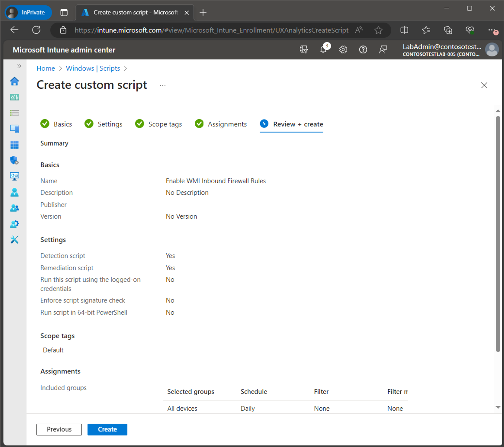Expand the left navigation menu

[19, 66]
